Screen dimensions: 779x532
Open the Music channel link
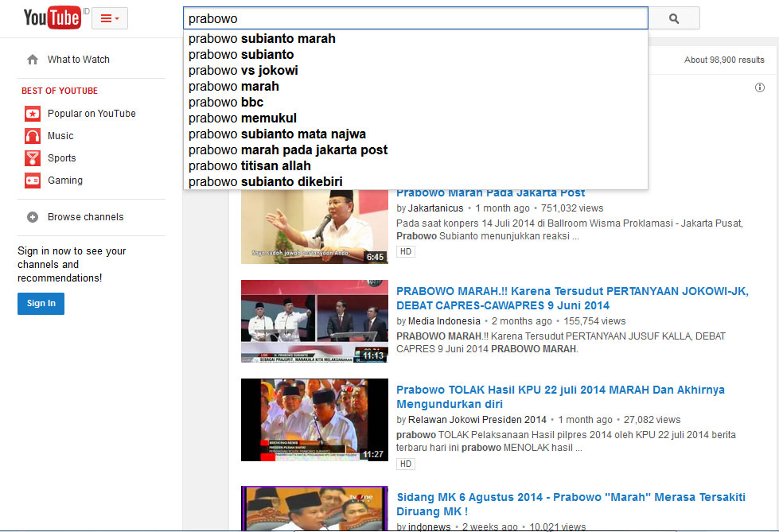[x=60, y=136]
